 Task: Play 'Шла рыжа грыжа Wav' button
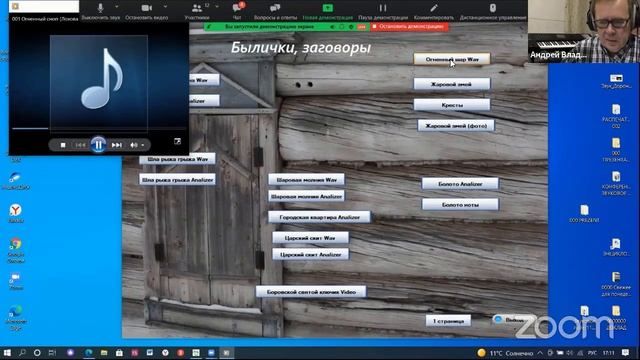coord(177,159)
